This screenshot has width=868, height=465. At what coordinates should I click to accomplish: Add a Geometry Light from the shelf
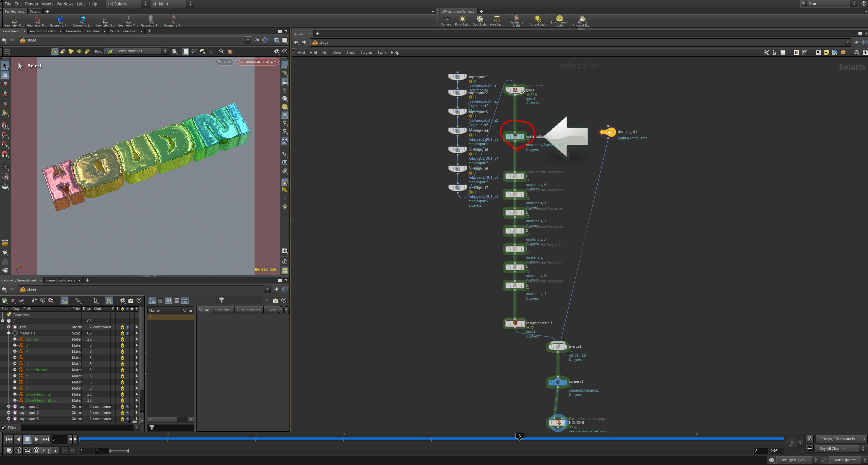516,21
